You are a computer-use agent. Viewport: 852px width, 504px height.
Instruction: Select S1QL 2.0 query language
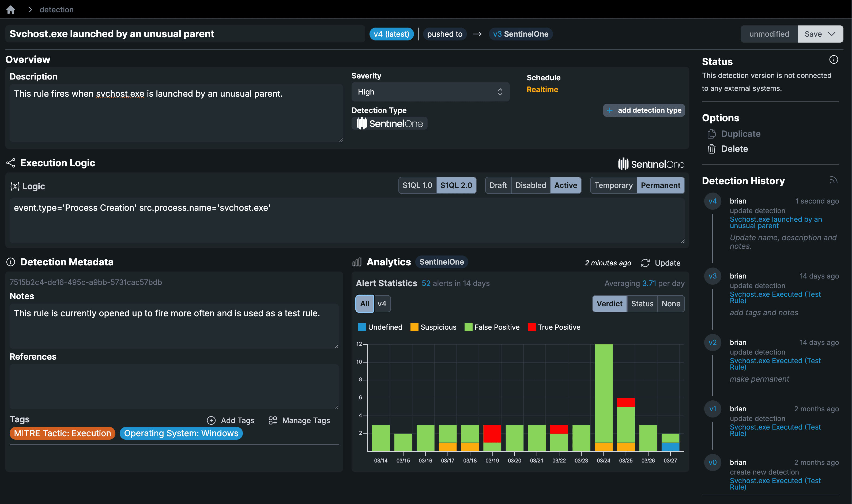(x=456, y=185)
